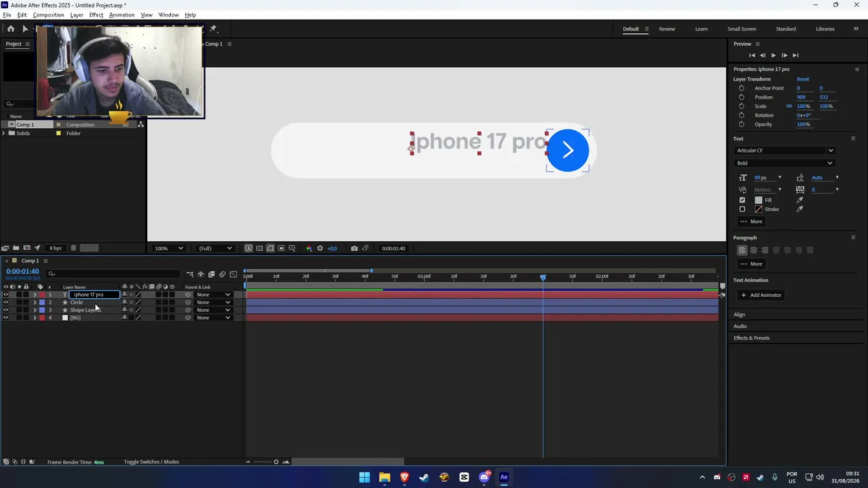Open the Animation menu

point(122,15)
